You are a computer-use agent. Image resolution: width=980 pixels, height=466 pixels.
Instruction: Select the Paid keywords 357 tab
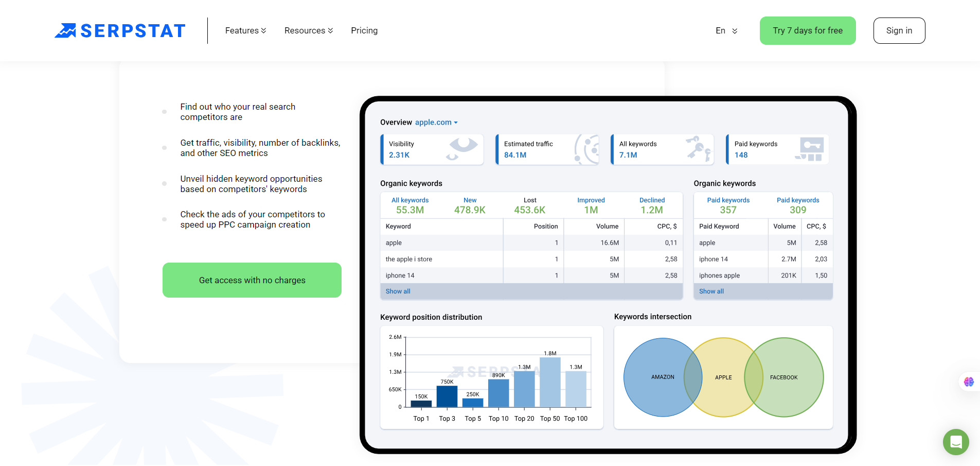coord(728,205)
